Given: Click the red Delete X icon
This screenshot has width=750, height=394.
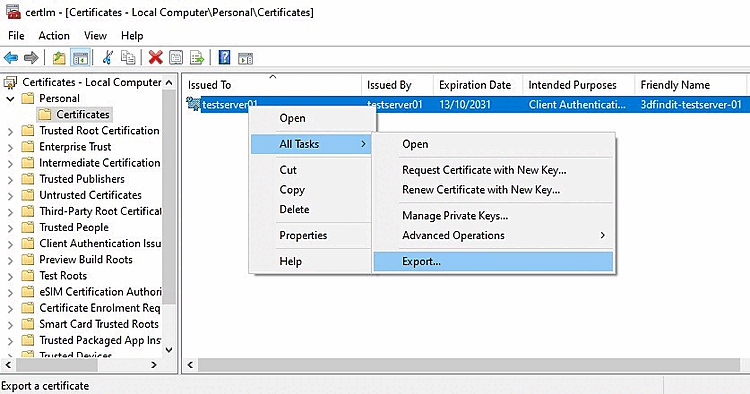Looking at the screenshot, I should point(155,58).
